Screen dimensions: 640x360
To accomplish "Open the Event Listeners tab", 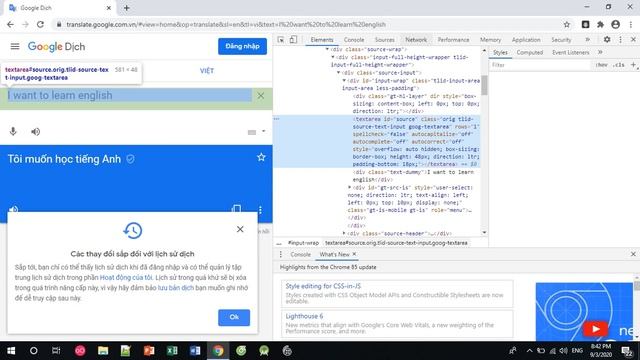I will pyautogui.click(x=571, y=52).
